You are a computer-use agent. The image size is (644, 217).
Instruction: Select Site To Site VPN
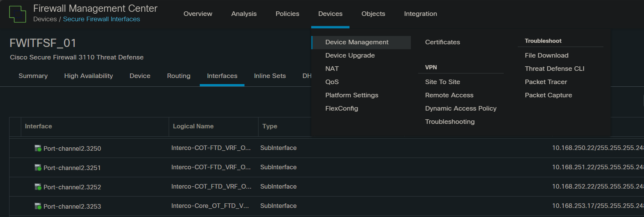pyautogui.click(x=442, y=82)
